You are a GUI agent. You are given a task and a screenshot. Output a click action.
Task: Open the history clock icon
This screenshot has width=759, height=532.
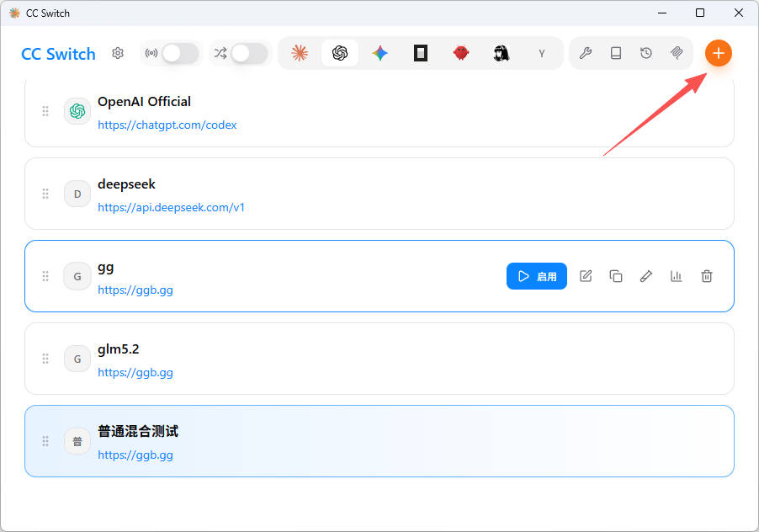point(646,53)
